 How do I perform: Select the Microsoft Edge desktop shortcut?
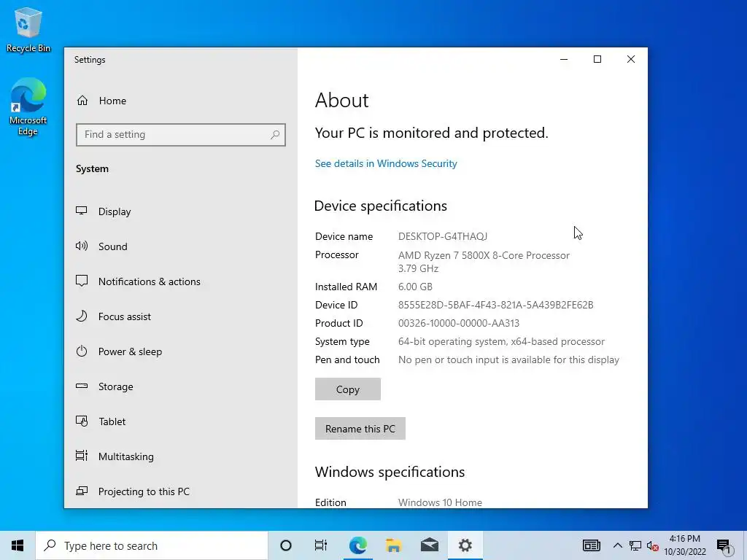(x=28, y=106)
